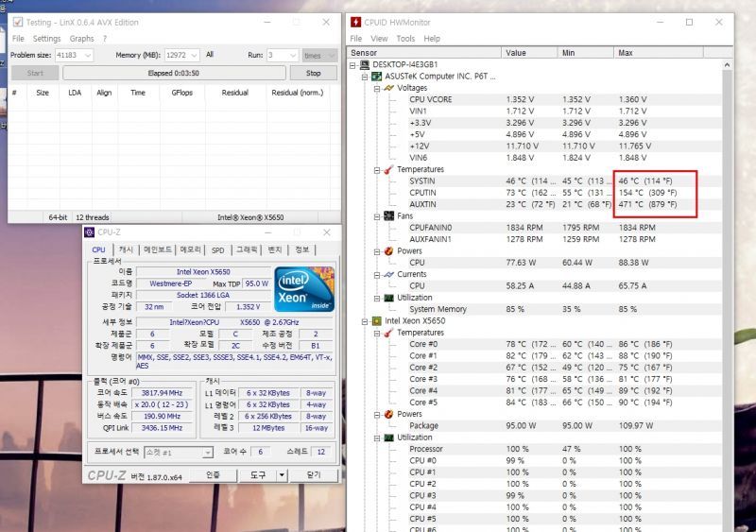This screenshot has width=756, height=532.
Task: Open the Memory (MiB) dropdown
Action: pos(195,55)
